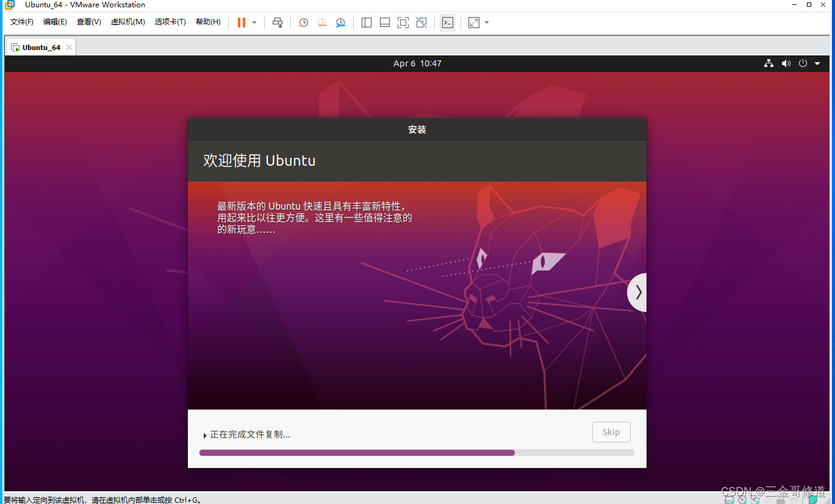Open the 文件(F) menu

coord(22,22)
